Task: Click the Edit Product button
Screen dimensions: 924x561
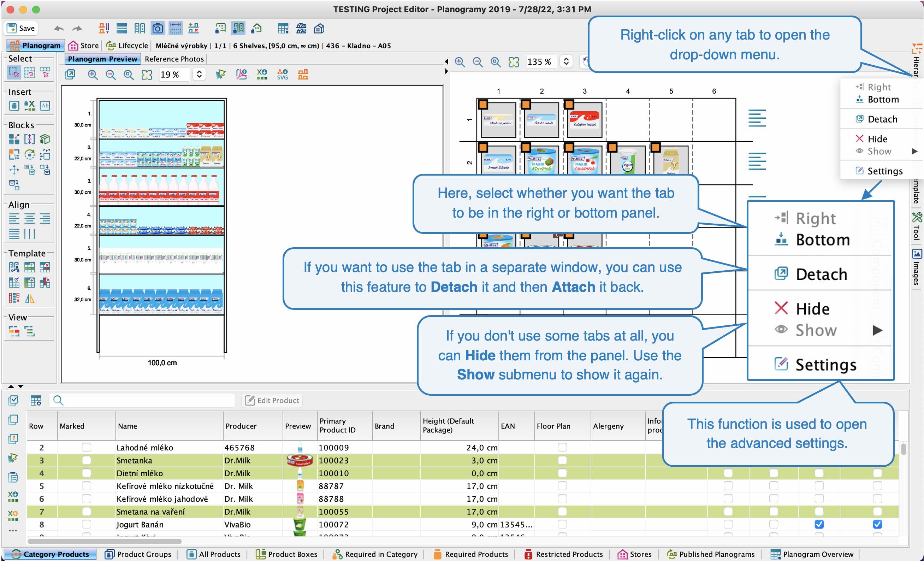Action: [272, 401]
